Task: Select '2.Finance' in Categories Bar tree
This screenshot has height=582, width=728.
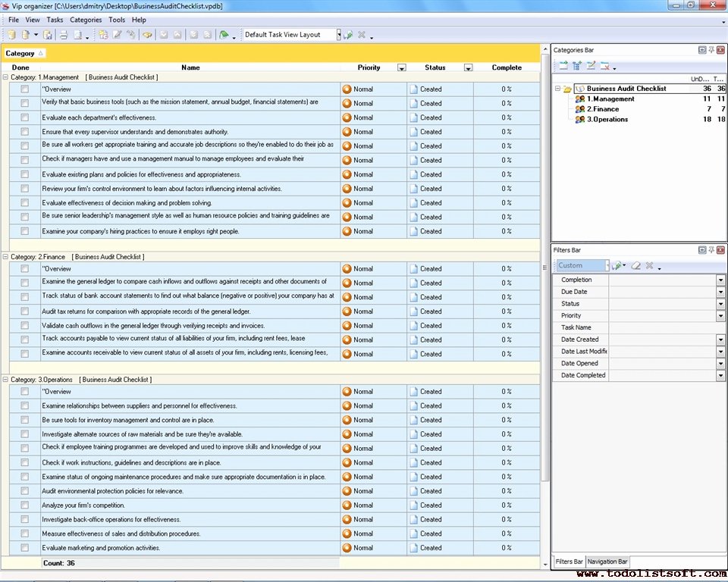Action: tap(603, 109)
